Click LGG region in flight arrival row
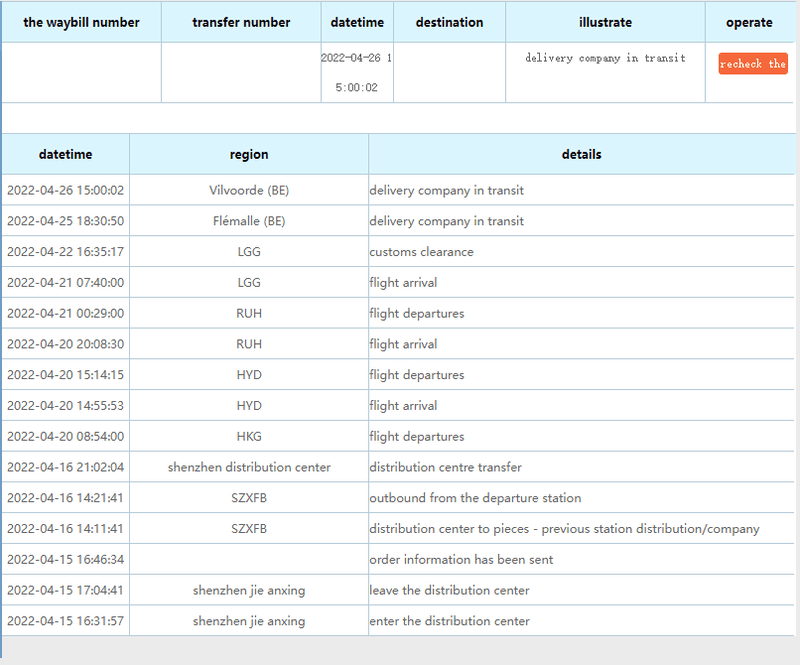Screen dimensions: 800x665 pos(249,283)
